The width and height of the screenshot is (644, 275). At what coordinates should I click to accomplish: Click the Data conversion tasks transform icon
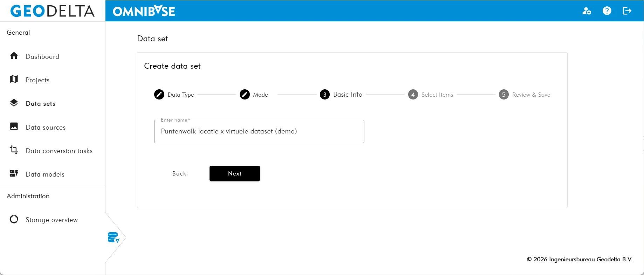click(14, 150)
